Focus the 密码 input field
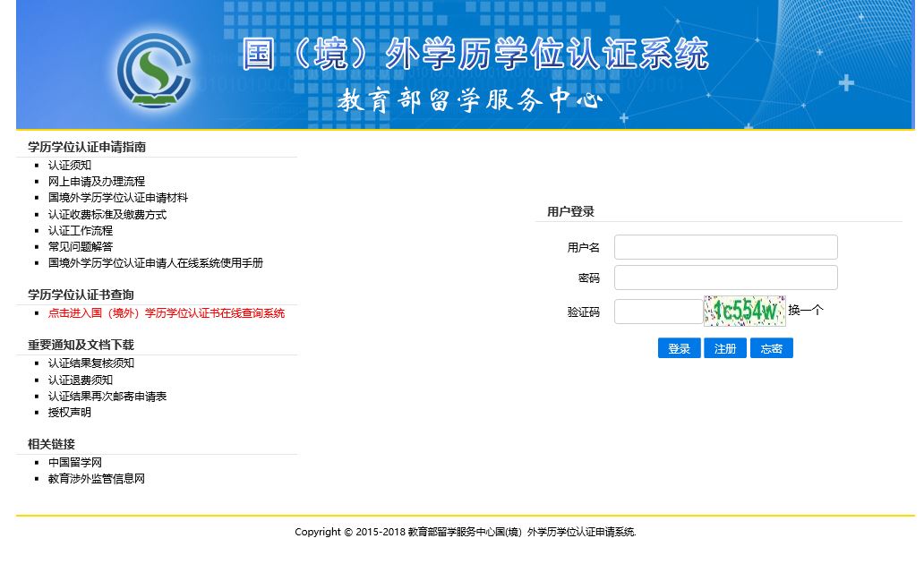The height and width of the screenshot is (564, 924). (725, 278)
